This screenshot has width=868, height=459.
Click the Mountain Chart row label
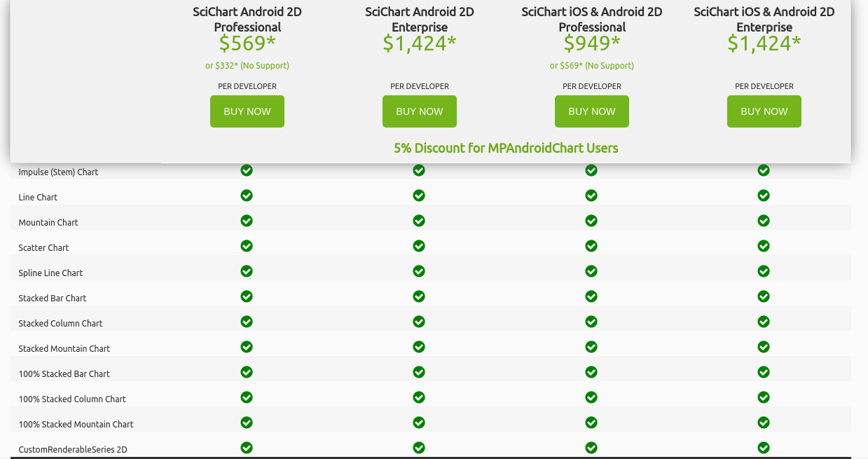tap(48, 223)
